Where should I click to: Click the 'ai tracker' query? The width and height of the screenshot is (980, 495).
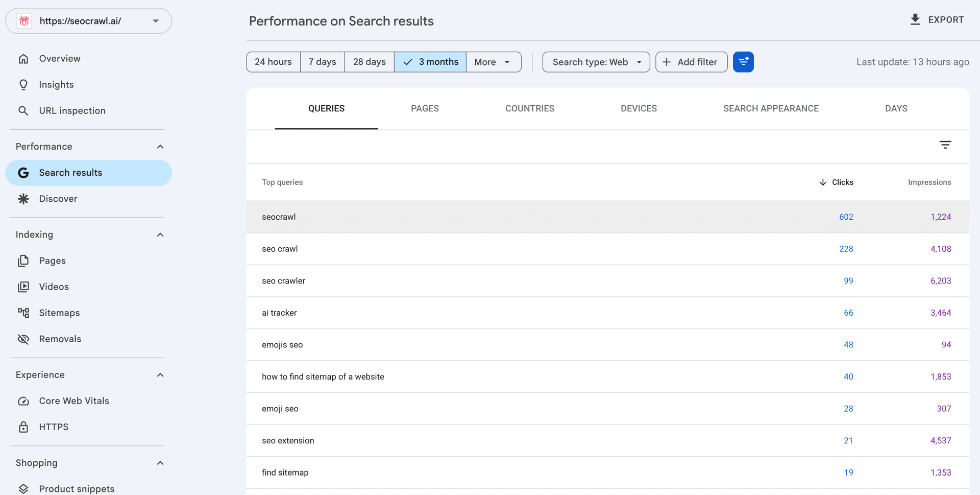[279, 313]
